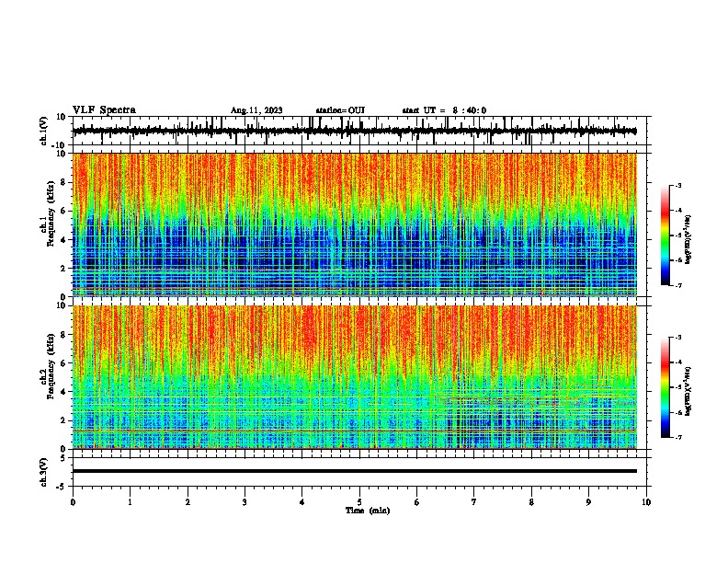Click the "8" kHz tick on ch.1 spectrogram
This screenshot has width=728, height=563.
coord(64,182)
